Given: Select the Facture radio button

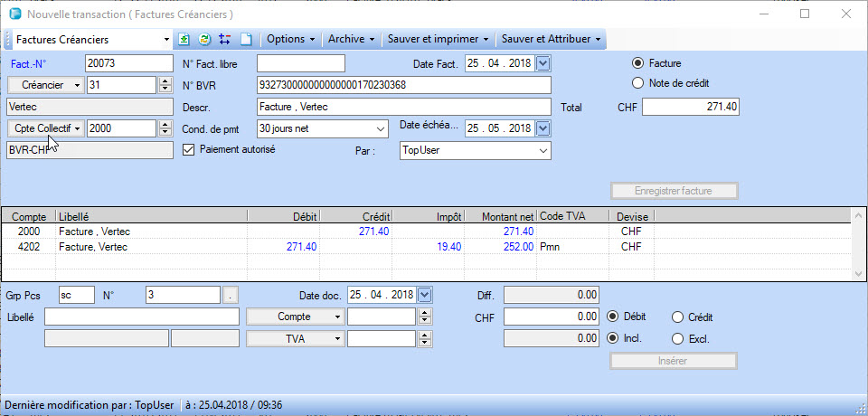Looking at the screenshot, I should [638, 63].
